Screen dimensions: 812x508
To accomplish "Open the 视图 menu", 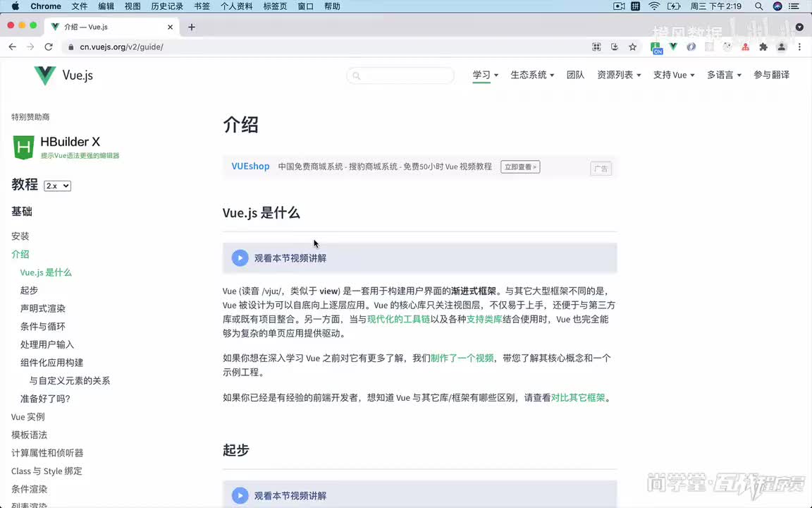I will 133,6.
